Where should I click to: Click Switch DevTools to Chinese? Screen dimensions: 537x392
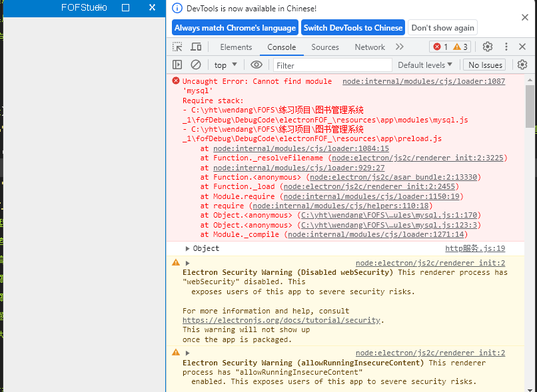[x=353, y=28]
